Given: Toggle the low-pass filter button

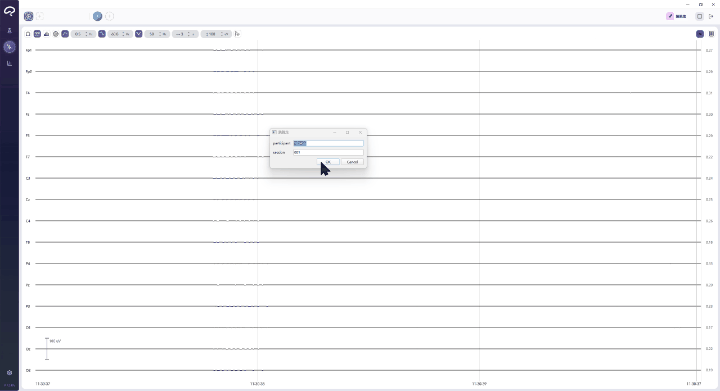Looking at the screenshot, I should [x=102, y=34].
